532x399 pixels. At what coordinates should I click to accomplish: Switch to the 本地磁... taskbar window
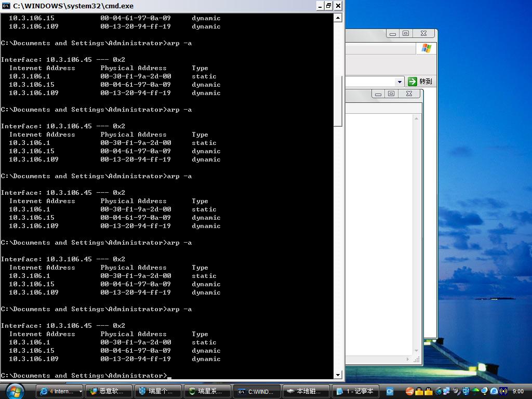[x=306, y=392]
